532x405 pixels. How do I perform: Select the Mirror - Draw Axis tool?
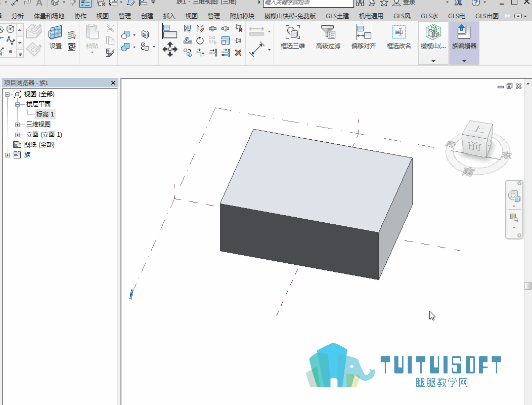tap(200, 28)
